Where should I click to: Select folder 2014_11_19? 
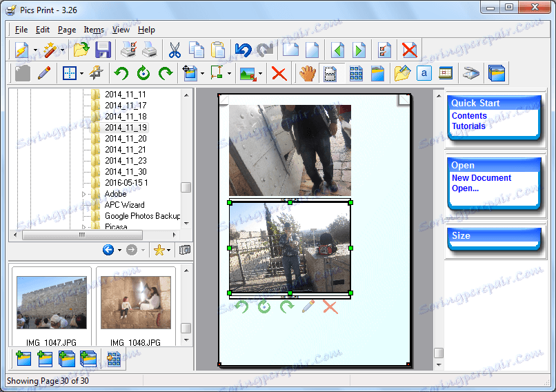tap(126, 128)
